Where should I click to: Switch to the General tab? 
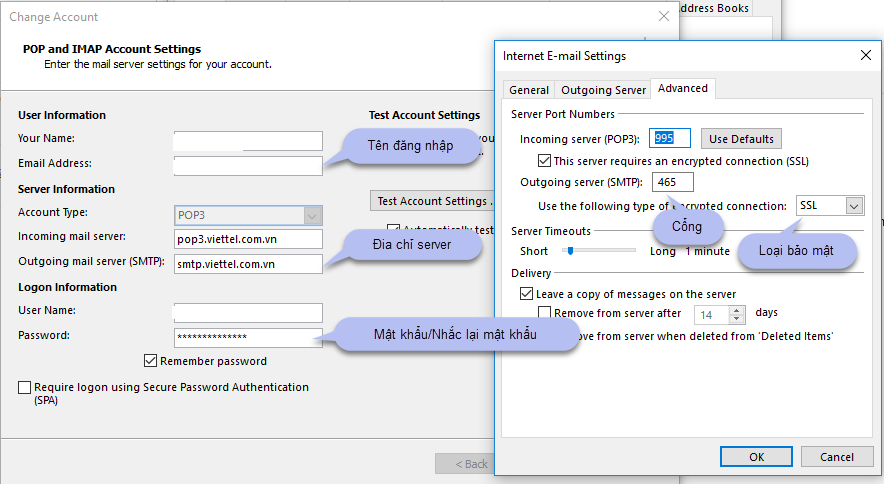click(529, 90)
